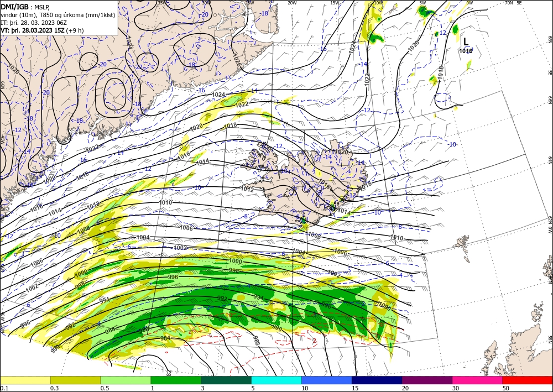Click the 1026 isobar label

pos(237,62)
